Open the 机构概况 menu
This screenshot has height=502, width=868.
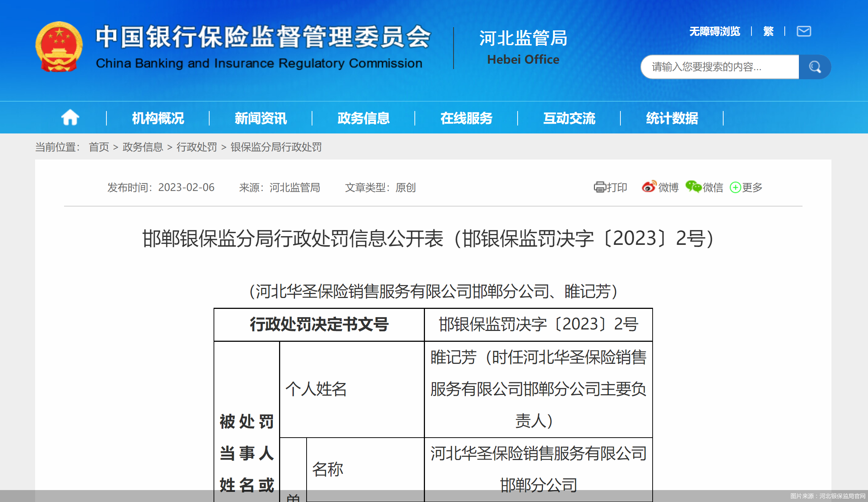pyautogui.click(x=157, y=118)
